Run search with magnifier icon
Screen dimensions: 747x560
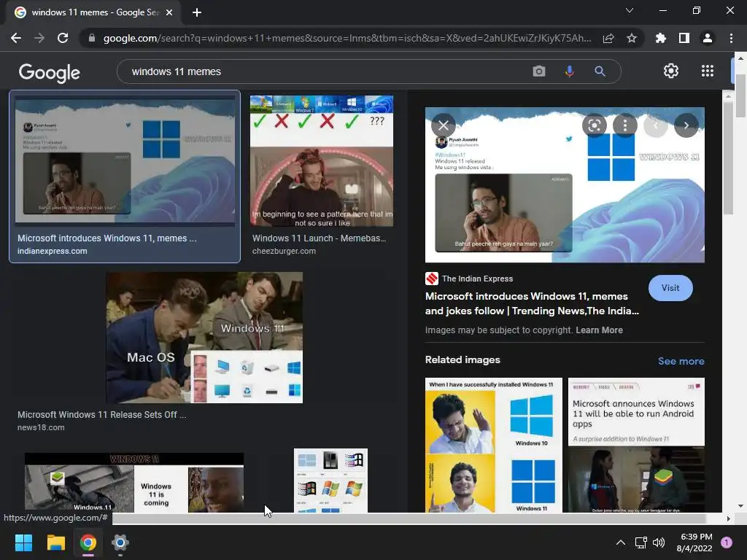[600, 71]
